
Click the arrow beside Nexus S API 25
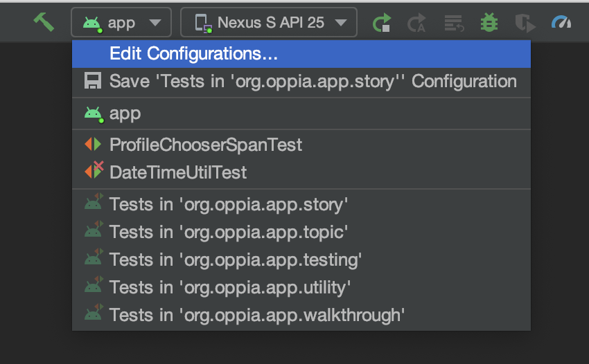[x=341, y=23]
